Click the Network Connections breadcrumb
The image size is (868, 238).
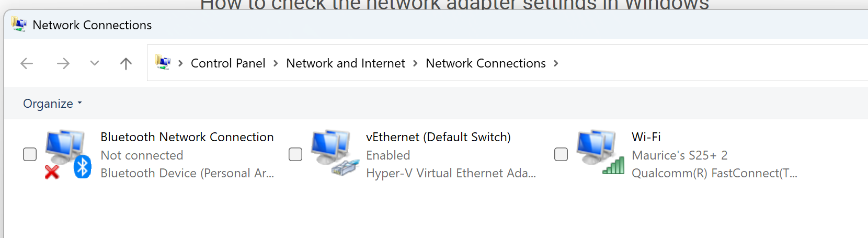tap(485, 63)
